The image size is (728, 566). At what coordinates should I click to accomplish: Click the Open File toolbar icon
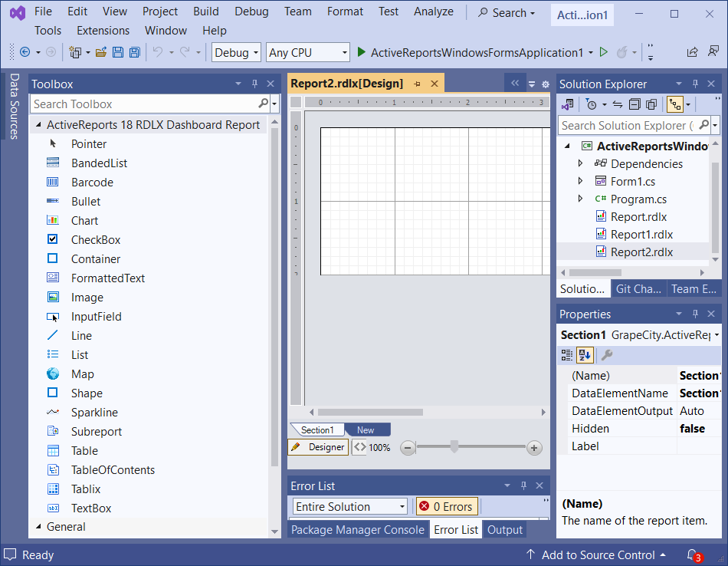pos(100,52)
